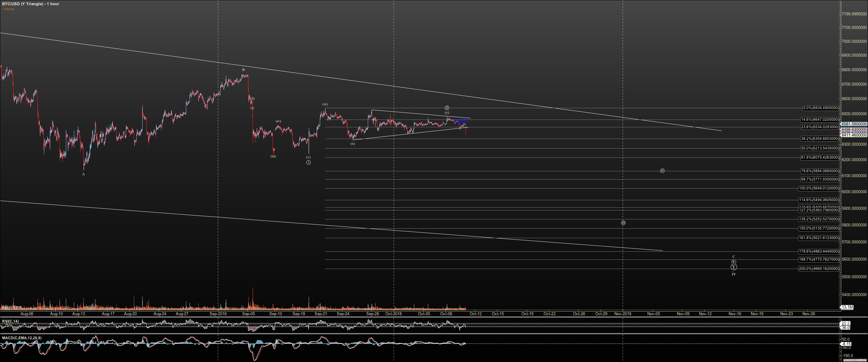Click the circled ii wave label above (y)
Screen dimensions: 868x362
[x=447, y=108]
